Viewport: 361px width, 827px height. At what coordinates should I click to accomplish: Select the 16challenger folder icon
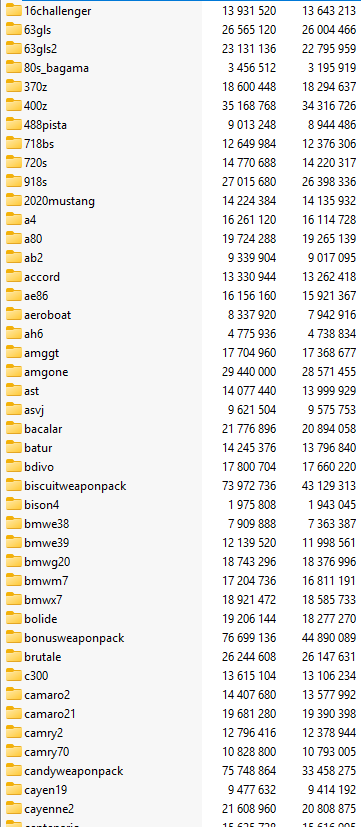click(x=14, y=11)
